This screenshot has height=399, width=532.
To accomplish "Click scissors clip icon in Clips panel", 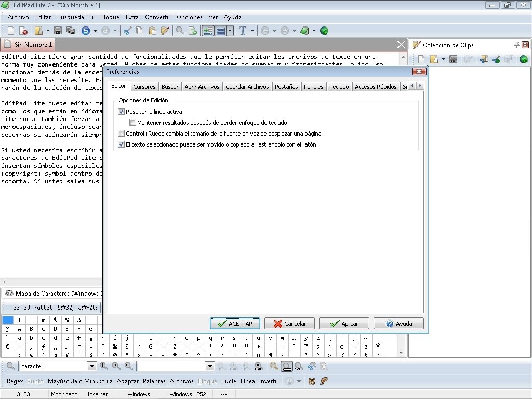I will (x=484, y=59).
